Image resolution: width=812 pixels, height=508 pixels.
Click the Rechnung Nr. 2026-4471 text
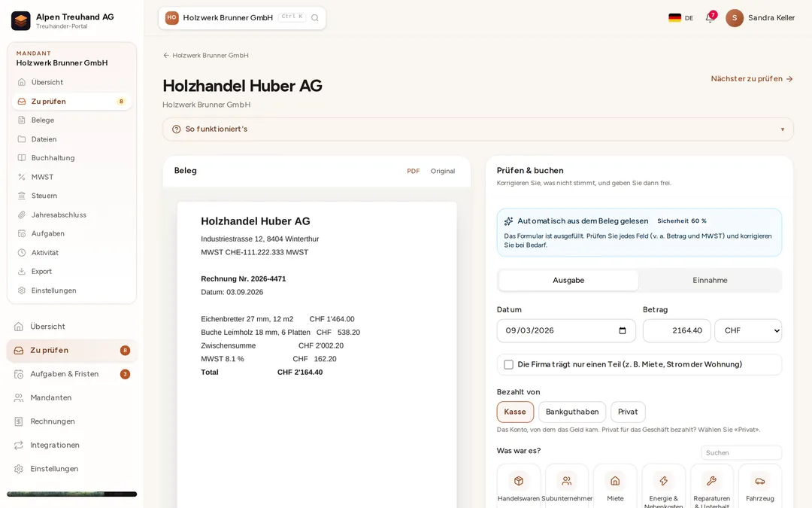click(244, 279)
